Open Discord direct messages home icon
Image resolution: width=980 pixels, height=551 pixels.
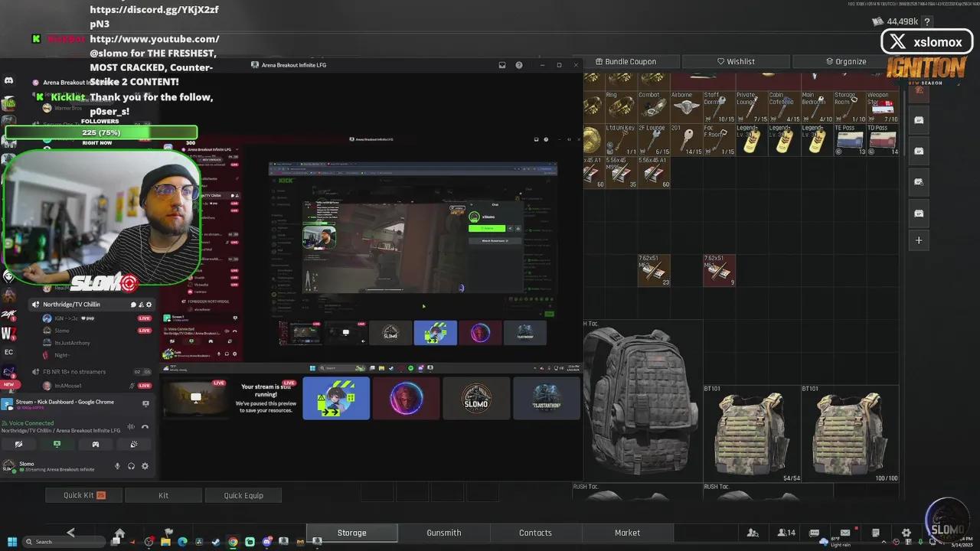point(8,80)
